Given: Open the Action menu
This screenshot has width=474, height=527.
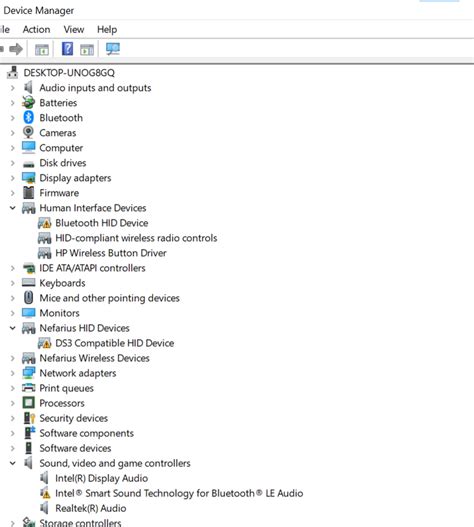Looking at the screenshot, I should coord(36,30).
